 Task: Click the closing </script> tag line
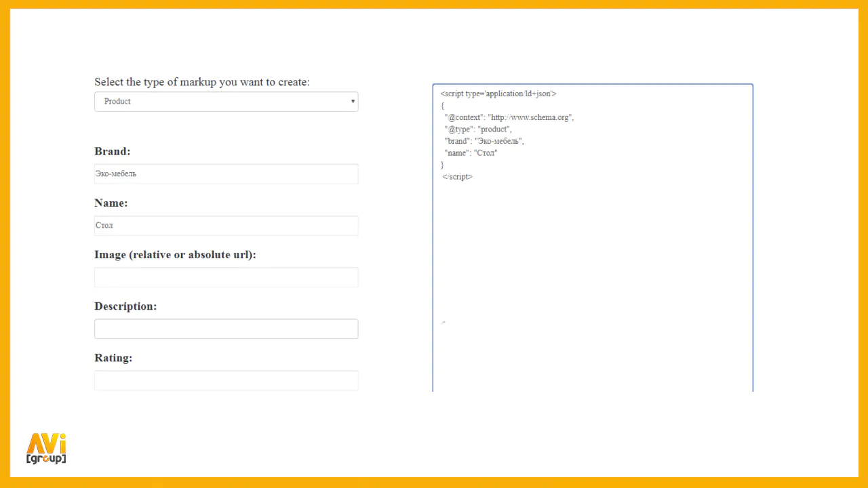point(458,177)
